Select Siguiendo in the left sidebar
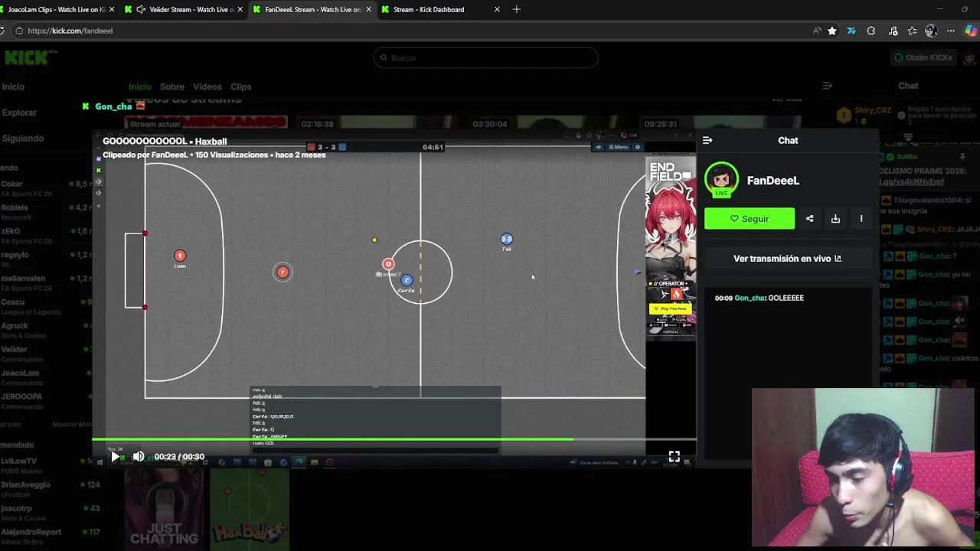980x551 pixels. [x=22, y=139]
